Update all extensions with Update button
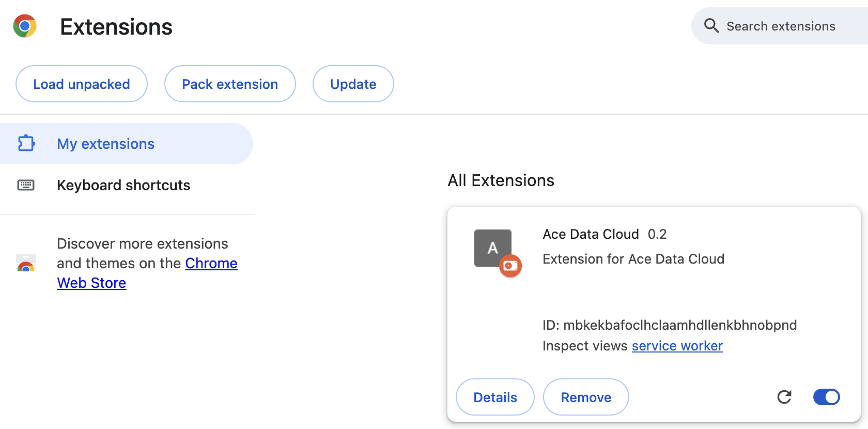Screen dimensions: 868x429 353,84
